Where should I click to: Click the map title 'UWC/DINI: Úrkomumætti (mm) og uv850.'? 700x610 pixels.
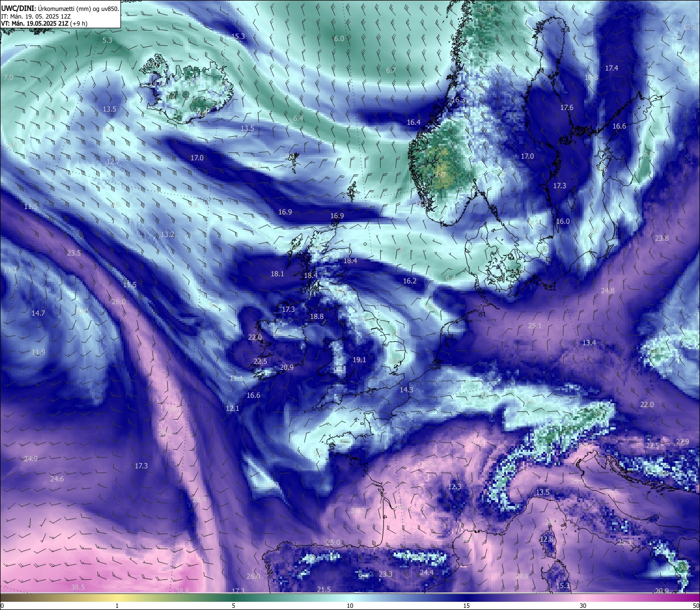60,8
